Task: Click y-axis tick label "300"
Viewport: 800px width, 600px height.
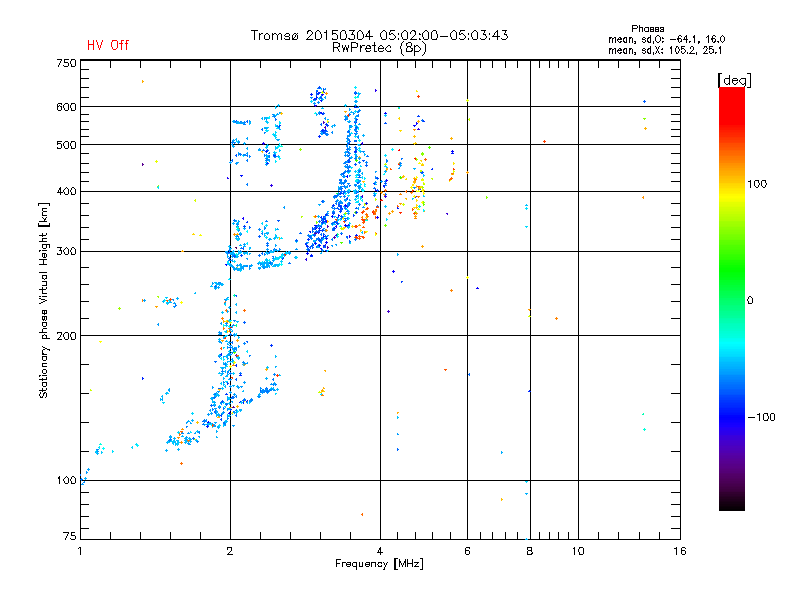Action: [66, 251]
